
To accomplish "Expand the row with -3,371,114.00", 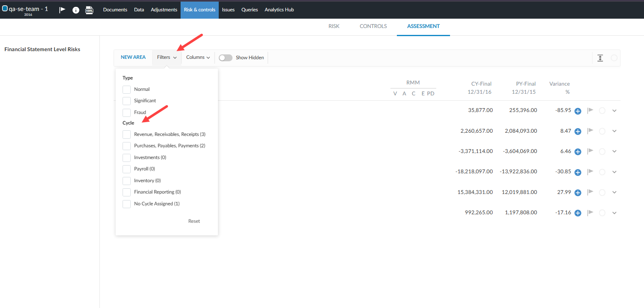I will click(x=614, y=151).
